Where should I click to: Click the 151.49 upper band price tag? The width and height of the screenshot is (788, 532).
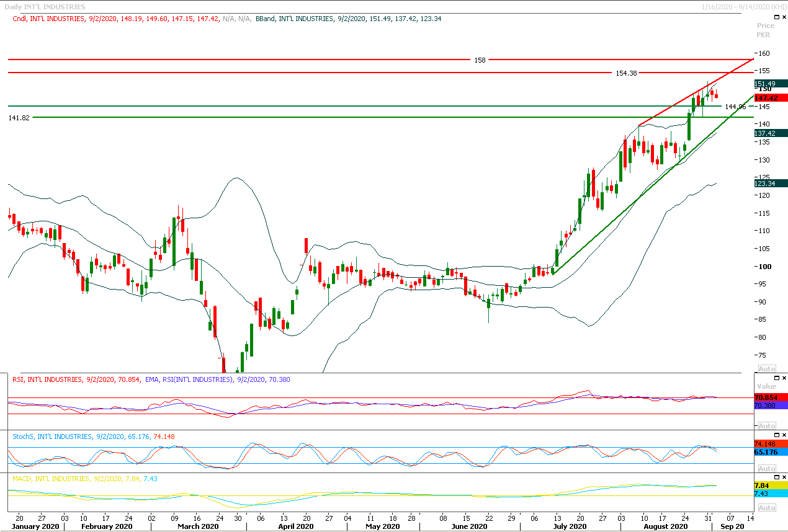point(770,84)
